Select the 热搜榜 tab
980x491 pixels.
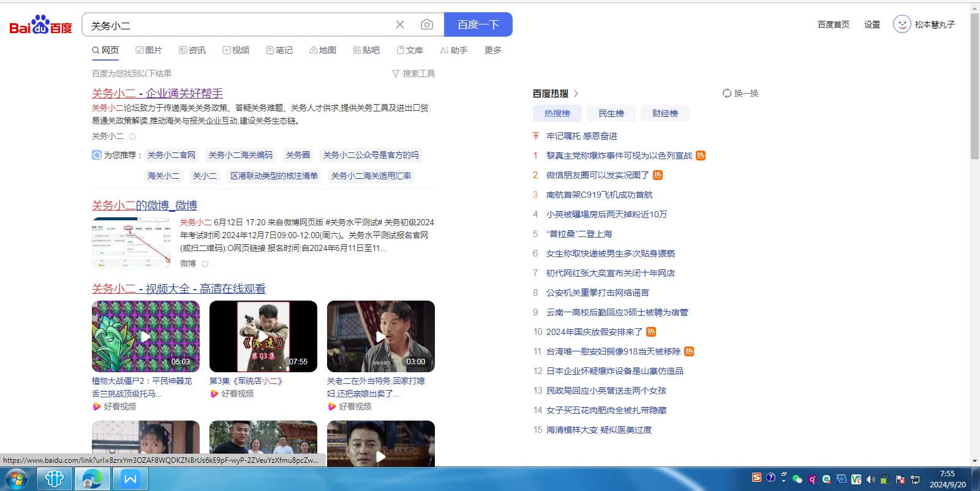point(557,113)
